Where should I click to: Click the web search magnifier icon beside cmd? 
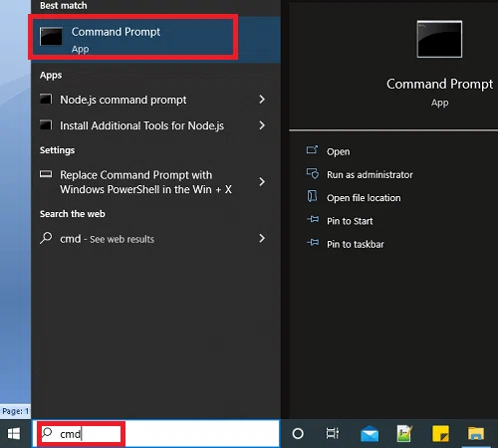46,238
